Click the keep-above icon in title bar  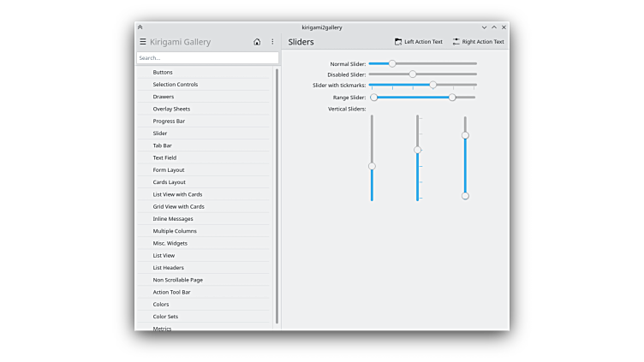pos(140,27)
